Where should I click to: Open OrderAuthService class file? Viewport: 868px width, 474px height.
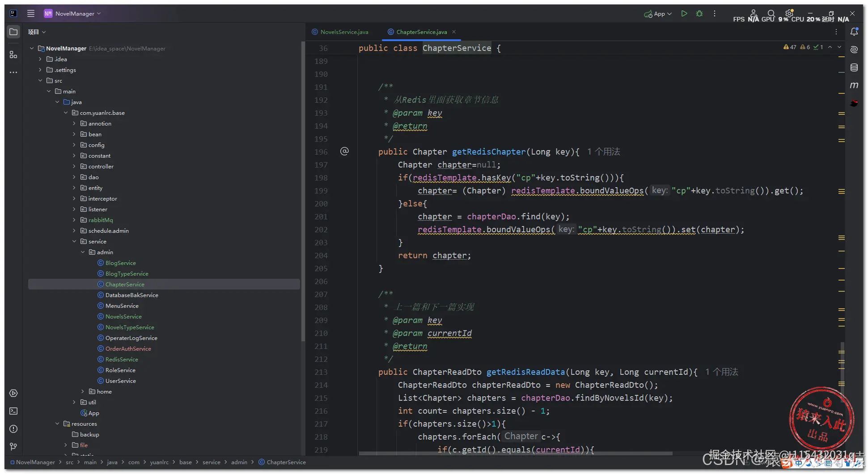[128, 348]
